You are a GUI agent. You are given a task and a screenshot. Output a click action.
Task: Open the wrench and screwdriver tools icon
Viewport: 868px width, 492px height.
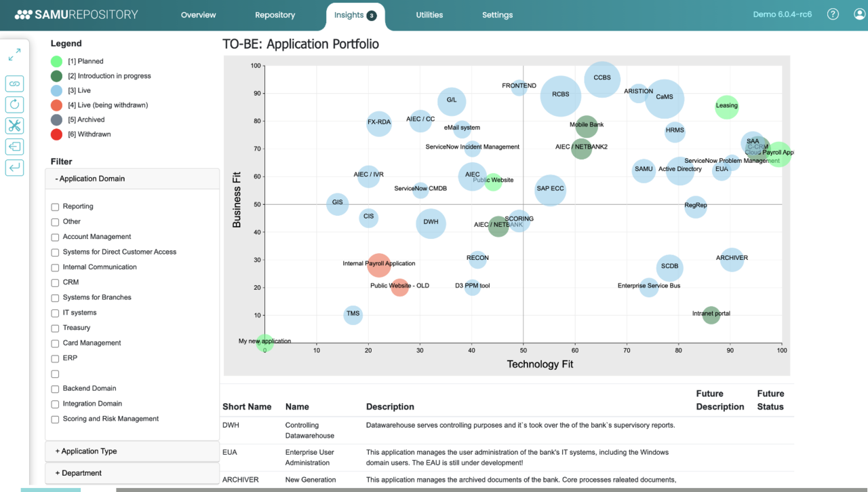click(14, 126)
